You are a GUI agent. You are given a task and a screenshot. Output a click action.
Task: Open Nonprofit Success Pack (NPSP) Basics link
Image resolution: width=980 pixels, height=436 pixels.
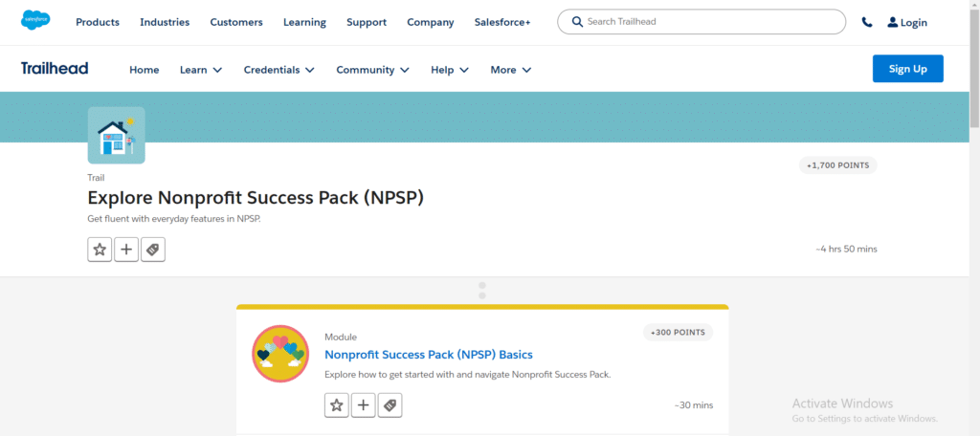(x=429, y=355)
